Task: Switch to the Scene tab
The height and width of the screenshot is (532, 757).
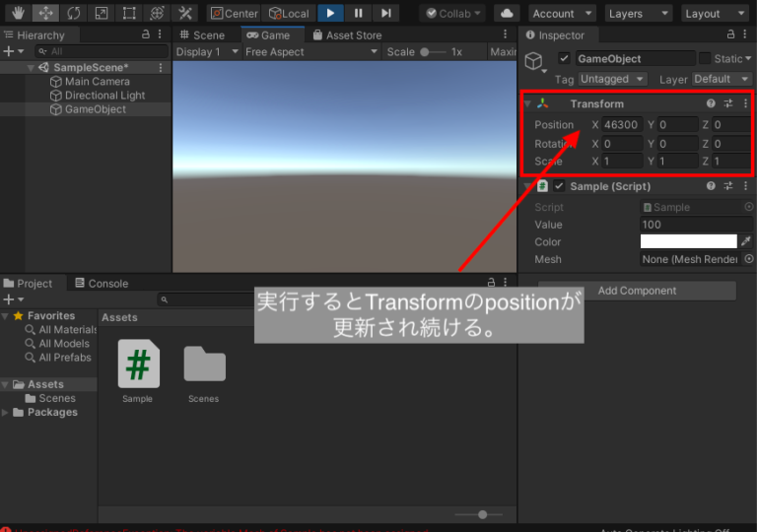Action: tap(202, 35)
